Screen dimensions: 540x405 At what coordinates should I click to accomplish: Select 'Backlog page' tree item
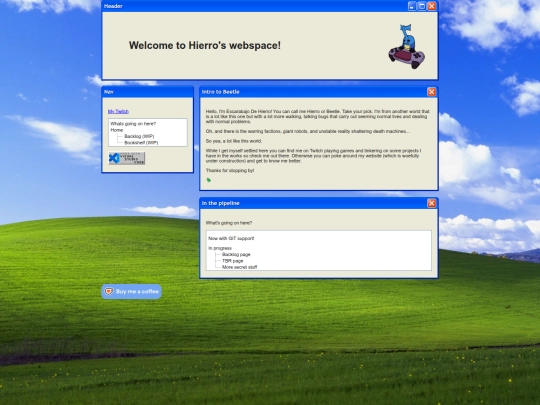[x=236, y=255]
